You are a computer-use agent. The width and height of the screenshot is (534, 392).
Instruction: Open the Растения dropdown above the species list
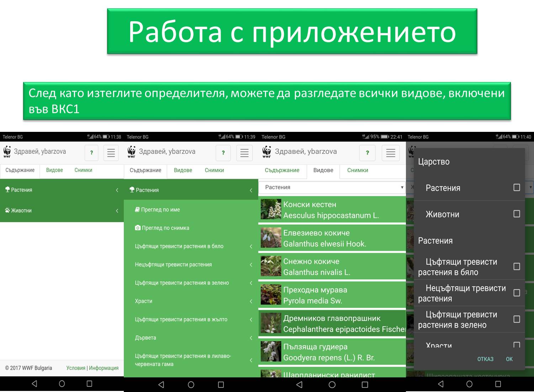coord(332,187)
